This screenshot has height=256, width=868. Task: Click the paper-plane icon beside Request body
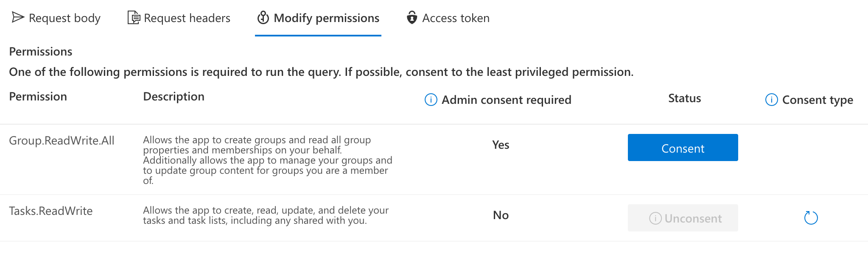18,17
